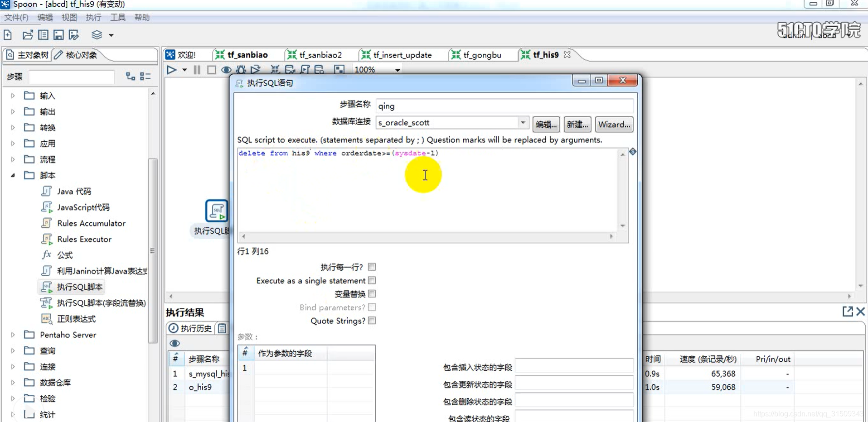This screenshot has height=422, width=868.
Task: Click the collapse all tree icon
Action: pos(145,76)
